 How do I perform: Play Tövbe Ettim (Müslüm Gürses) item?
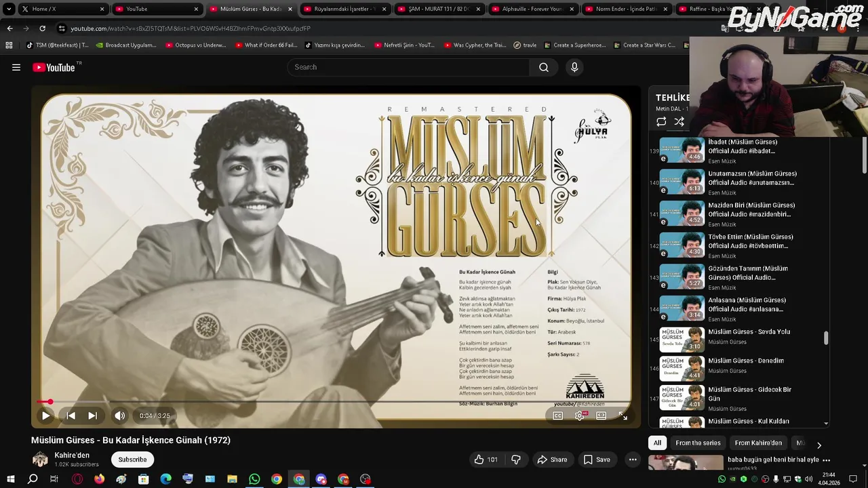point(738,245)
